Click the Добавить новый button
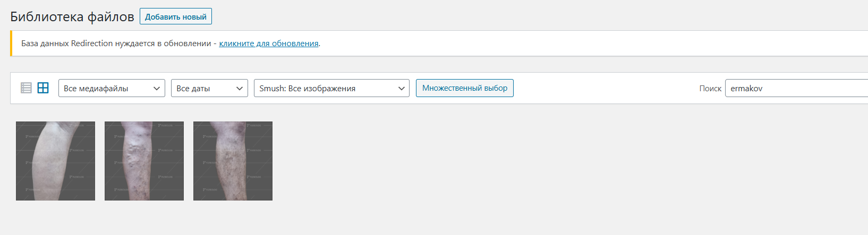Viewport: 868px width, 235px height. (x=176, y=16)
